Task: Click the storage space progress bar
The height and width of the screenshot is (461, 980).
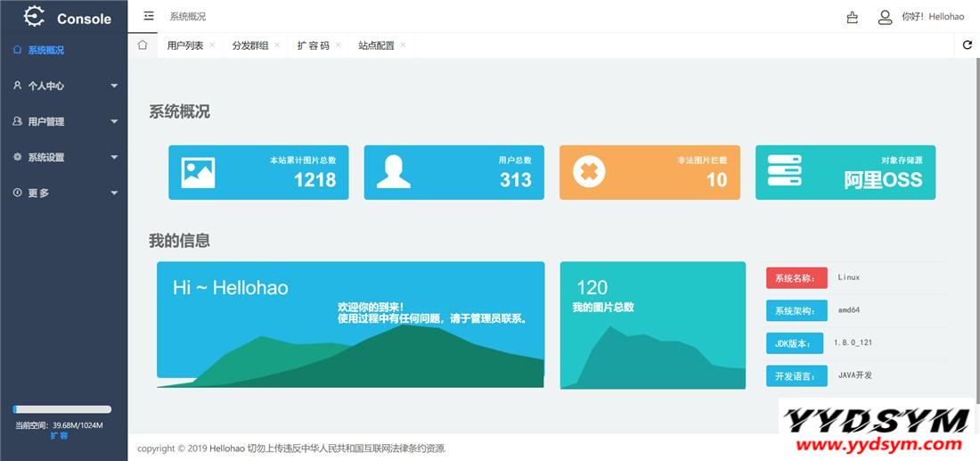Action: click(x=62, y=409)
